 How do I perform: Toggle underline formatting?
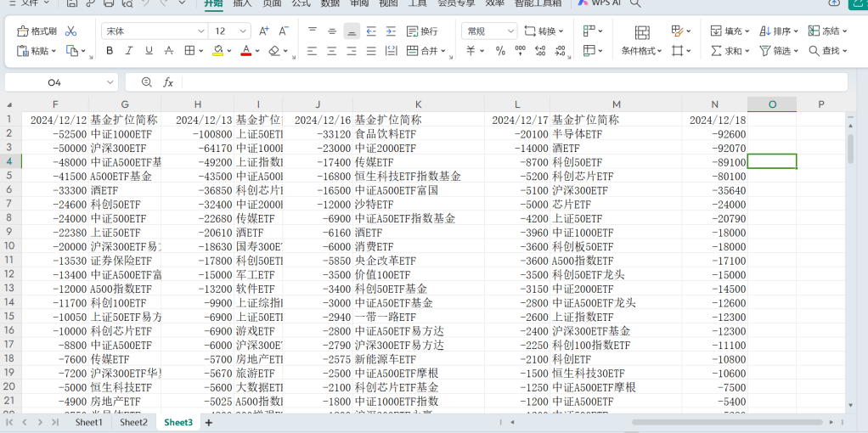(x=151, y=51)
